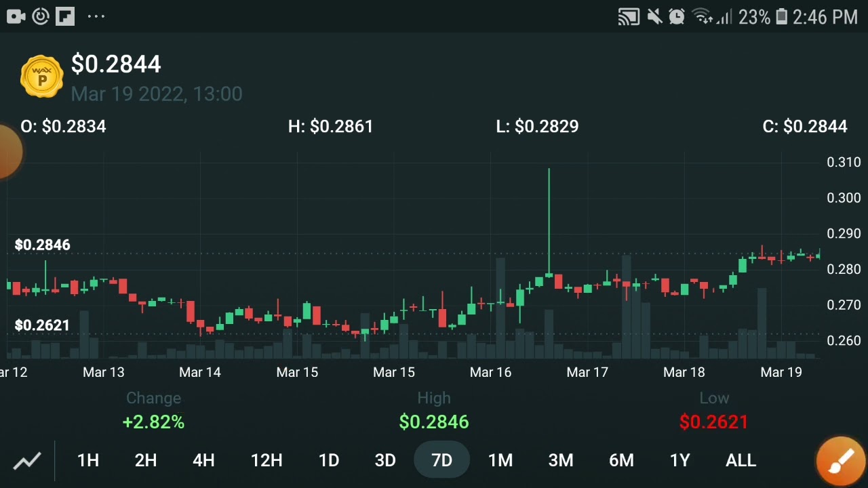
Task: Select the ALL timeframe
Action: click(x=741, y=461)
